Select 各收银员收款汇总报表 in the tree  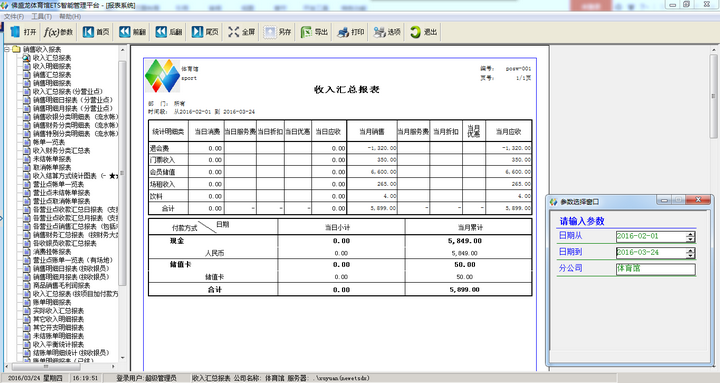(x=65, y=243)
